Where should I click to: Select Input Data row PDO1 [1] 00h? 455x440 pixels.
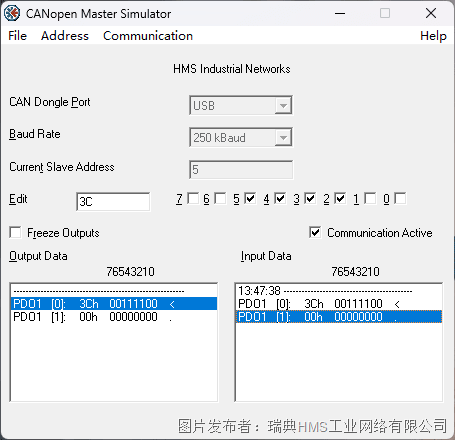click(x=339, y=317)
